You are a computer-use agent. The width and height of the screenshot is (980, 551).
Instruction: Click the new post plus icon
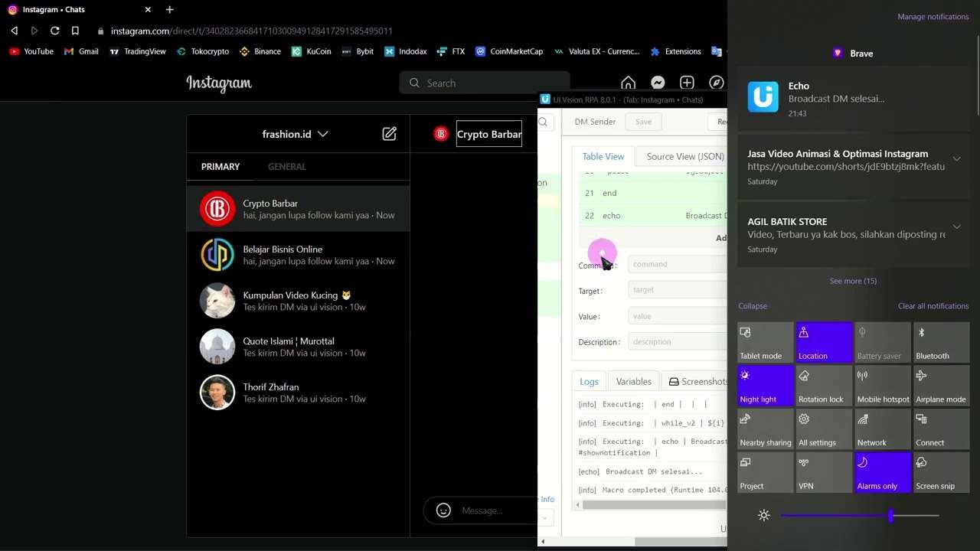click(687, 83)
